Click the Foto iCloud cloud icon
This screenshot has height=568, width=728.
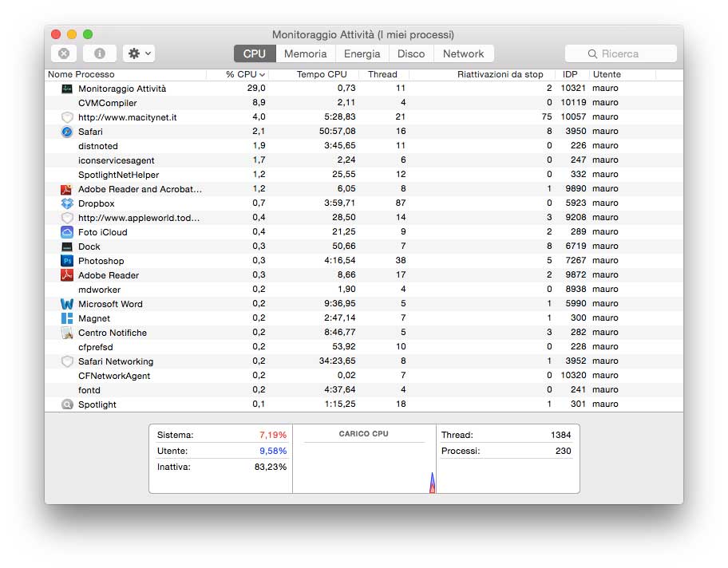point(67,232)
